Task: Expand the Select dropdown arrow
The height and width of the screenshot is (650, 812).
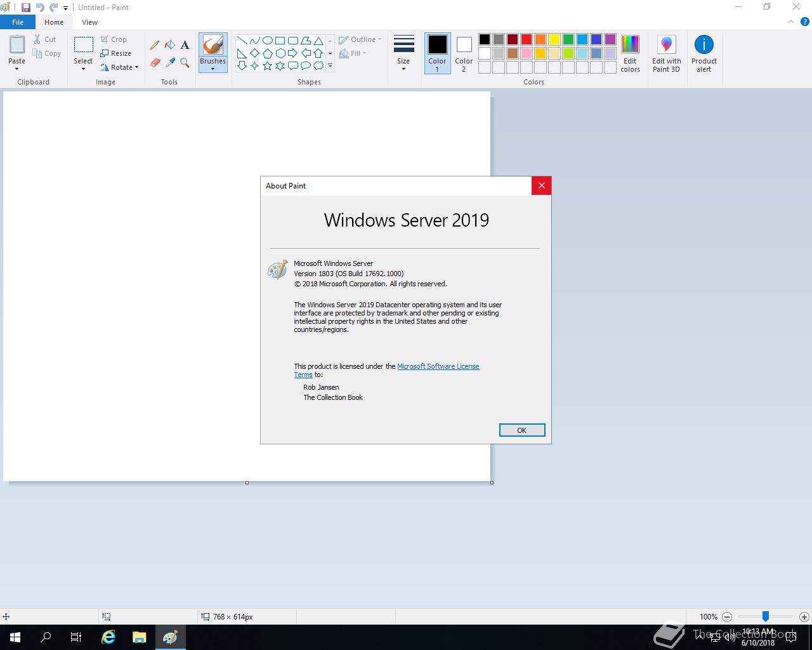Action: pos(83,69)
